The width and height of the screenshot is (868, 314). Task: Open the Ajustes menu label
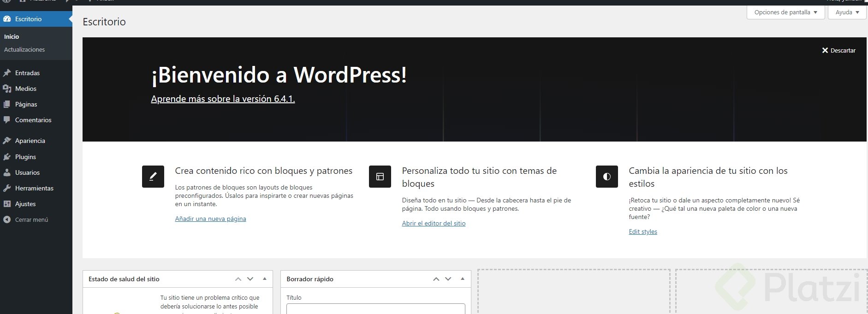[x=25, y=204]
